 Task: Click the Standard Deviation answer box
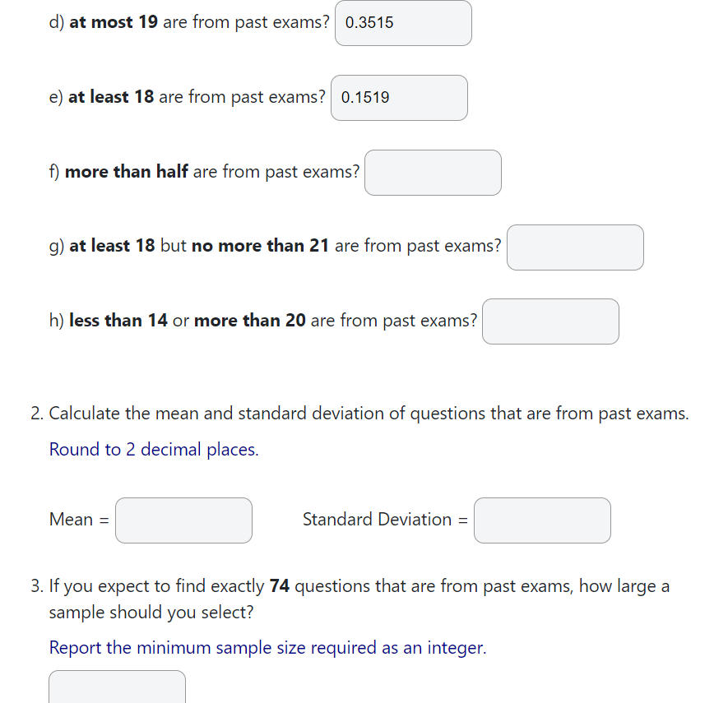coord(541,520)
